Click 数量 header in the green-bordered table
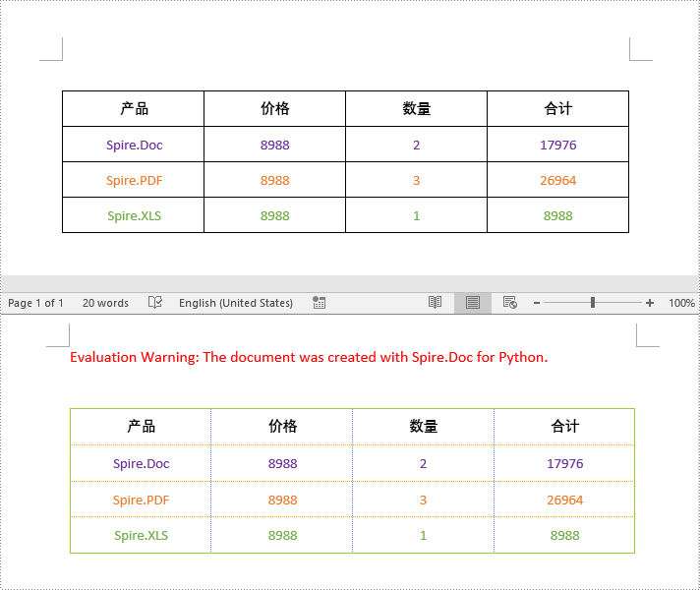This screenshot has width=700, height=590. click(423, 426)
